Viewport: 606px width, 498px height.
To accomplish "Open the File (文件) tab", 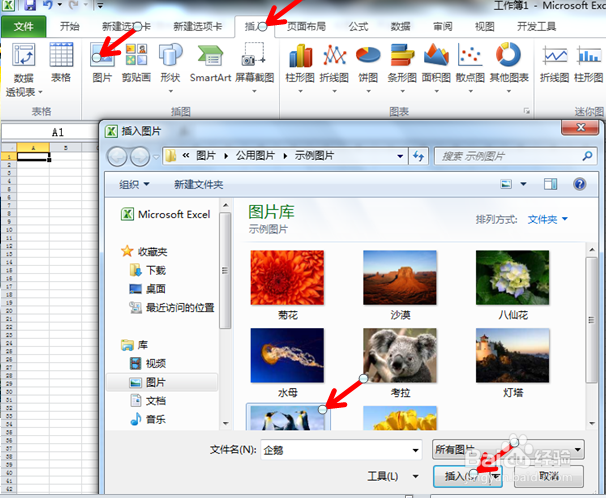I will [24, 26].
